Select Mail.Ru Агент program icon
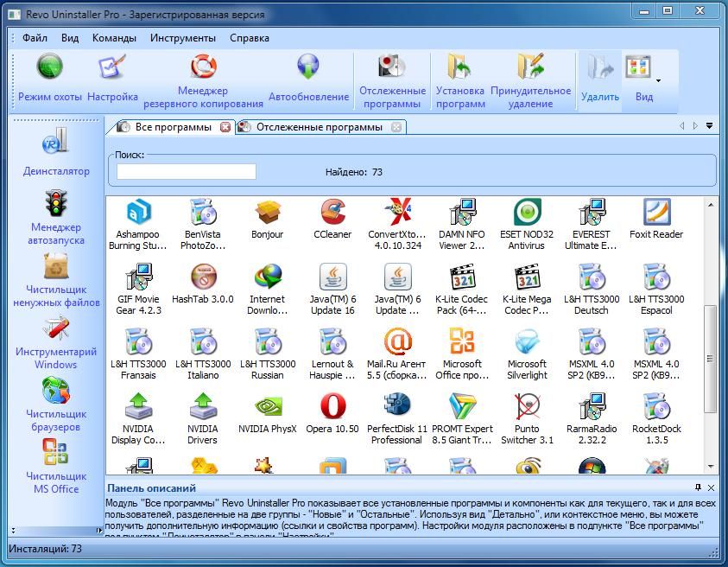The height and width of the screenshot is (567, 728). 397,341
